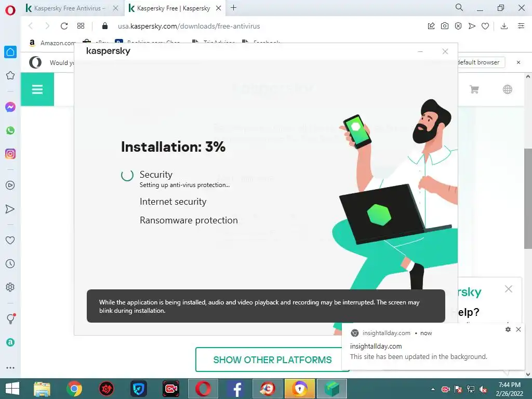Open Settings gear in the sidebar

(10, 287)
